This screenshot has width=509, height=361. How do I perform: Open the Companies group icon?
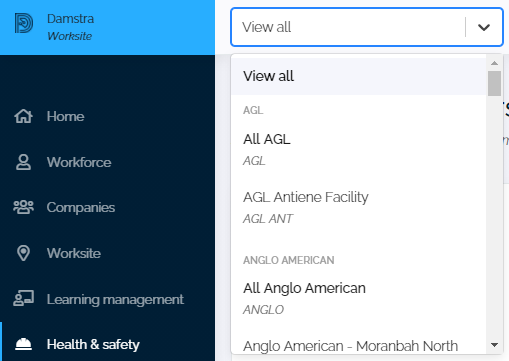click(x=23, y=207)
